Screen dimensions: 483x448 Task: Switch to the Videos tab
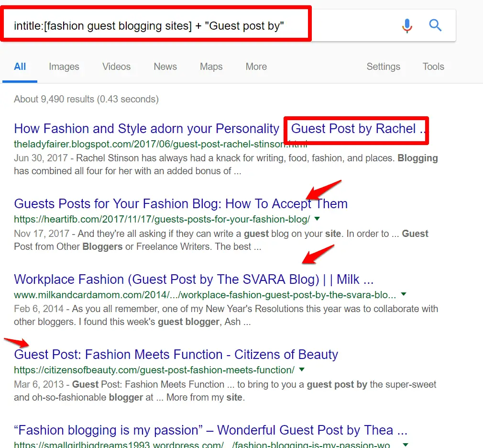116,67
